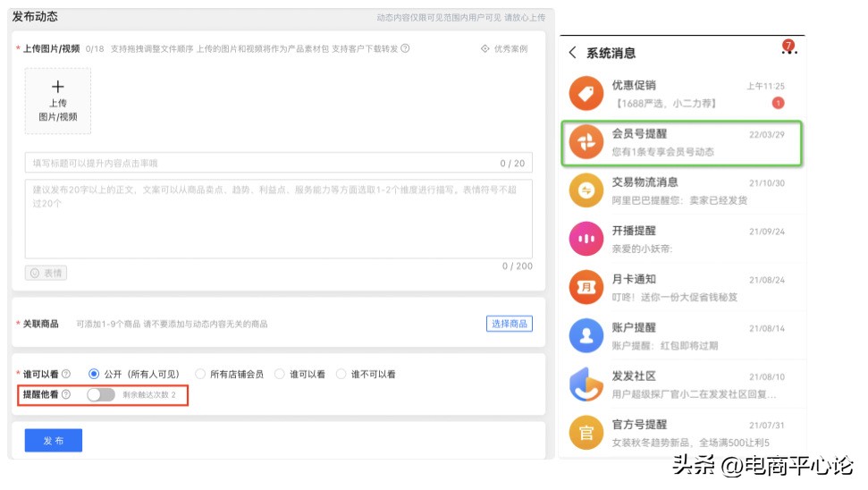Screen dimensions: 868x490
Task: Open message 您有1条专享会员号动态
Action: 662,152
